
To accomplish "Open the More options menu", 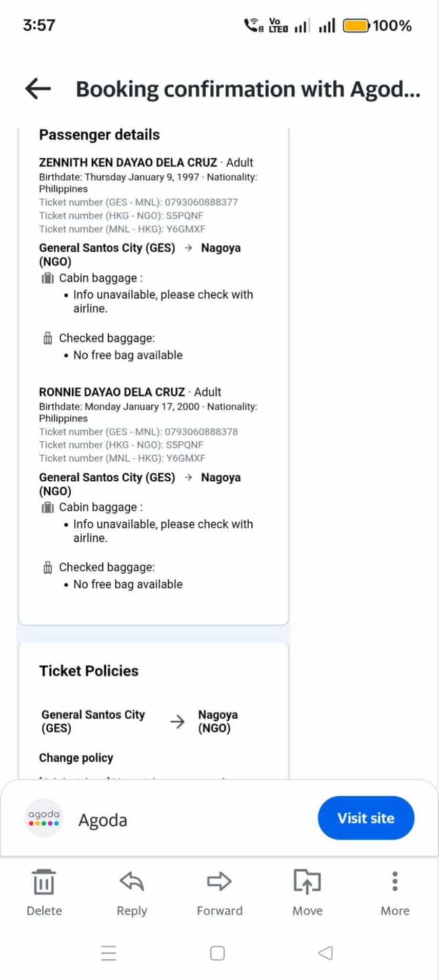I will (x=394, y=892).
